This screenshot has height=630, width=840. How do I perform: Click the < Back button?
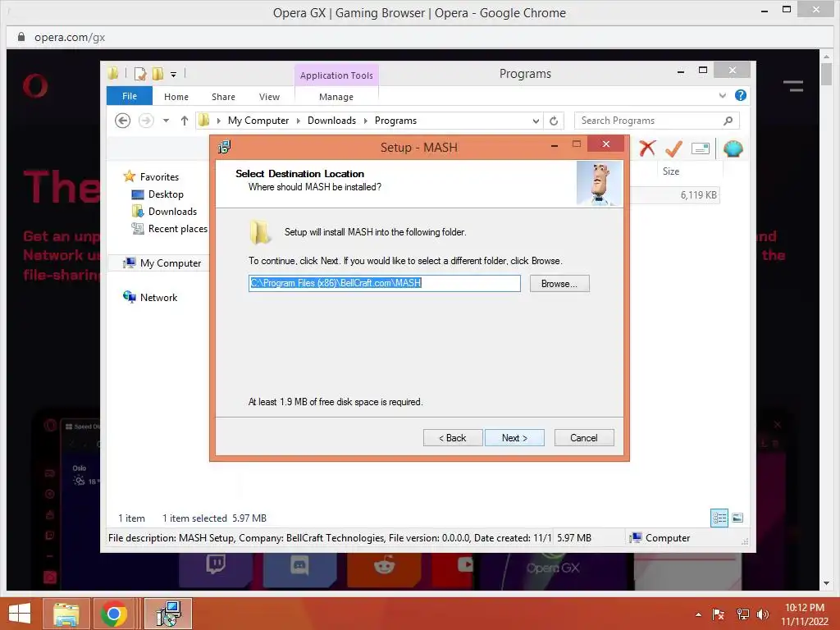coord(453,438)
